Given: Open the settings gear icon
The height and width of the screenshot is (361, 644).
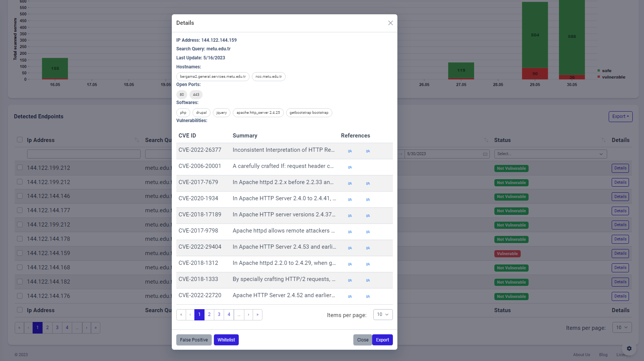Looking at the screenshot, I should (x=629, y=348).
